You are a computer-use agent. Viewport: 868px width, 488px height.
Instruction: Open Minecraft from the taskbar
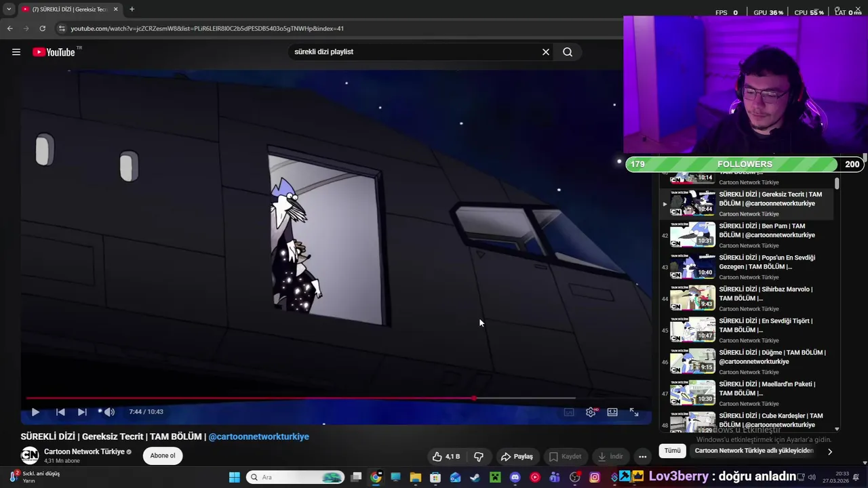[495, 477]
